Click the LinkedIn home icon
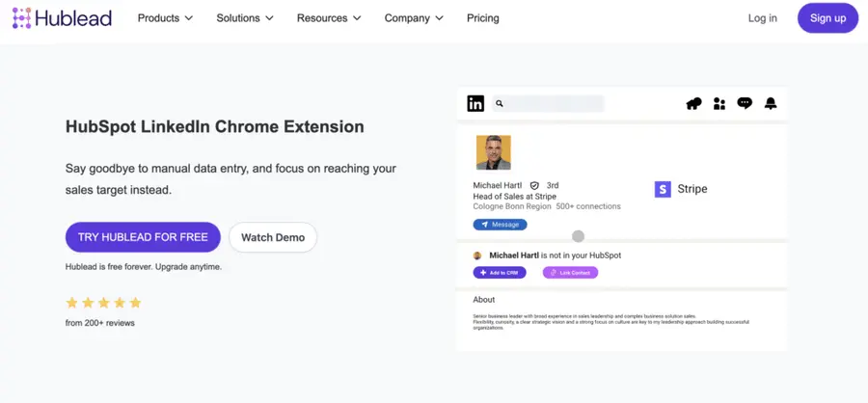The width and height of the screenshot is (868, 403). coord(693,103)
